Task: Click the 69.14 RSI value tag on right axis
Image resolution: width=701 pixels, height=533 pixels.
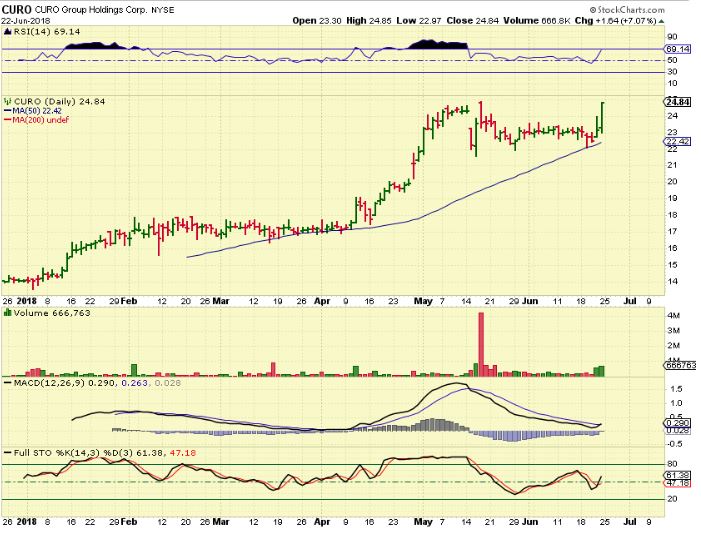Action: coord(677,49)
